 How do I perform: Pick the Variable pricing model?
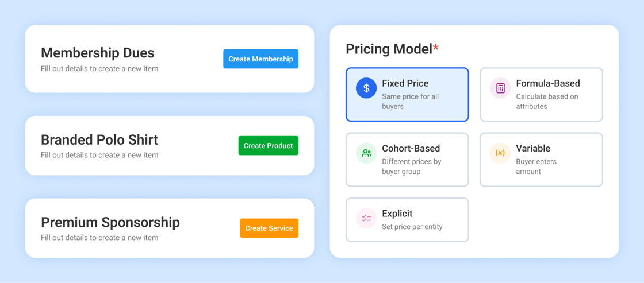(541, 160)
